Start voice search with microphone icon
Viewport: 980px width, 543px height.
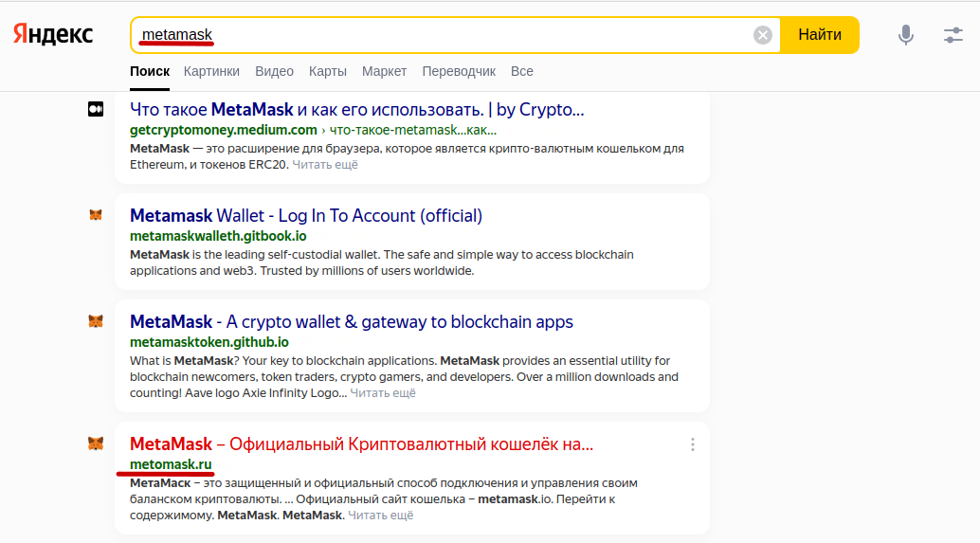pos(906,35)
